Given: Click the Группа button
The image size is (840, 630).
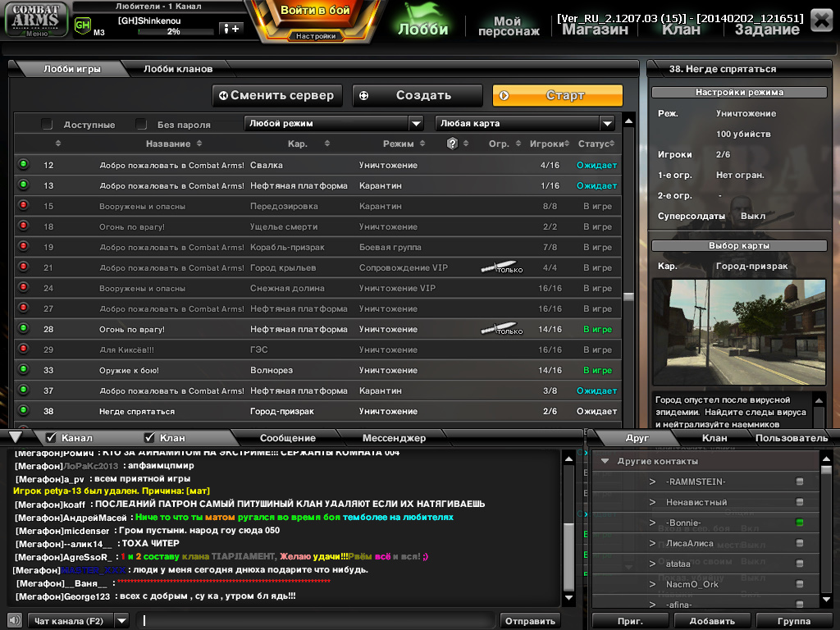Looking at the screenshot, I should pyautogui.click(x=793, y=621).
